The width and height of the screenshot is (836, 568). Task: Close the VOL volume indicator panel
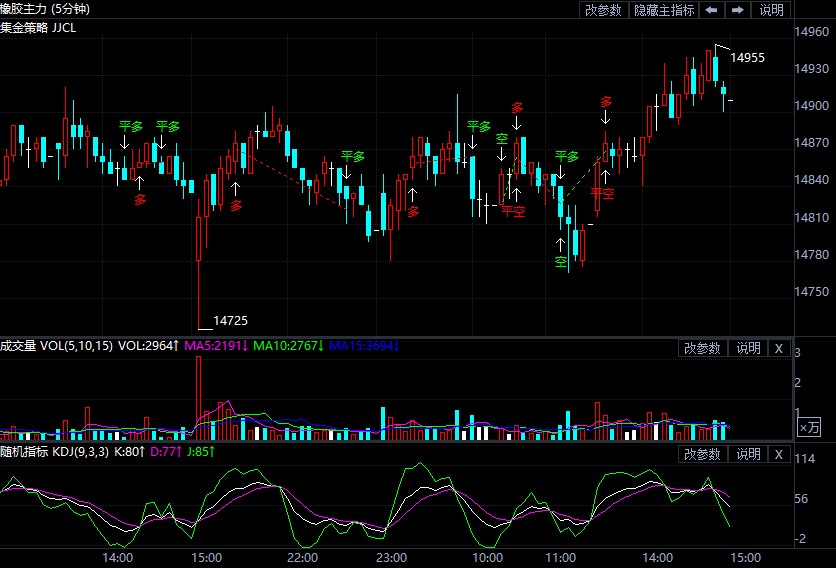tap(778, 348)
